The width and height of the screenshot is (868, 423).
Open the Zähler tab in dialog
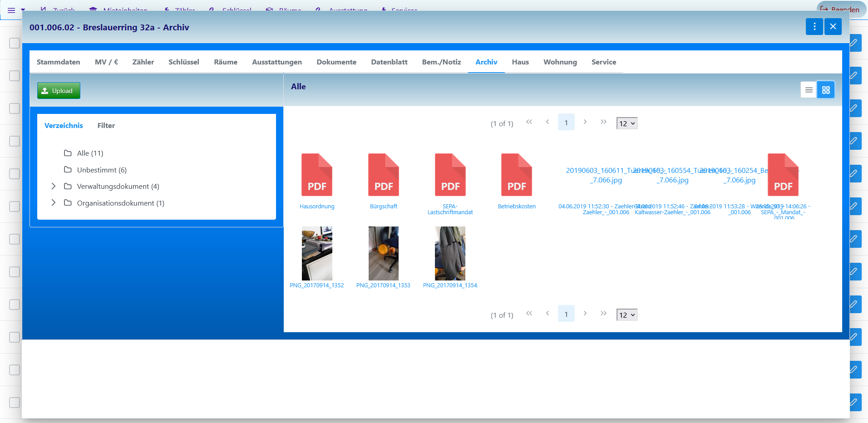pos(143,62)
